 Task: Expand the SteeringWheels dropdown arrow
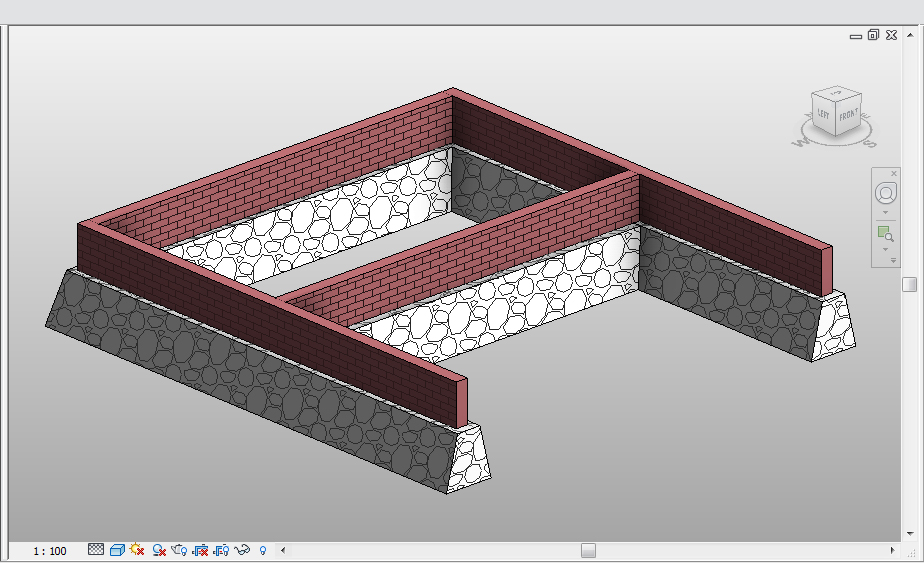(x=885, y=212)
